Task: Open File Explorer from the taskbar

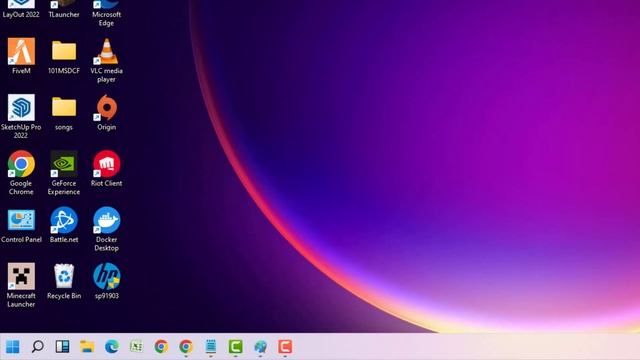Action: click(87, 347)
